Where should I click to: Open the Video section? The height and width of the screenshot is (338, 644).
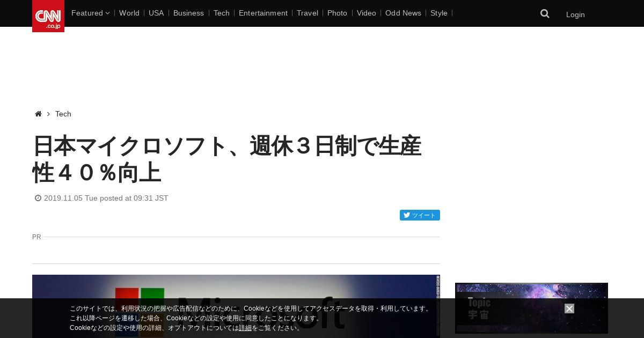click(x=367, y=13)
